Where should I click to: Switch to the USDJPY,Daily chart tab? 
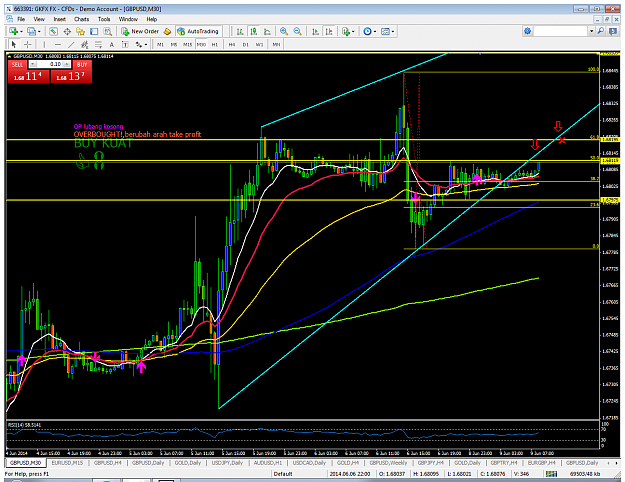pyautogui.click(x=227, y=463)
